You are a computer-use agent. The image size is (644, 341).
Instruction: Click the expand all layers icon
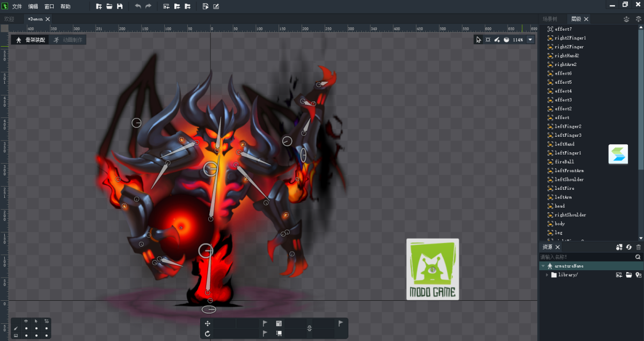tap(638, 19)
